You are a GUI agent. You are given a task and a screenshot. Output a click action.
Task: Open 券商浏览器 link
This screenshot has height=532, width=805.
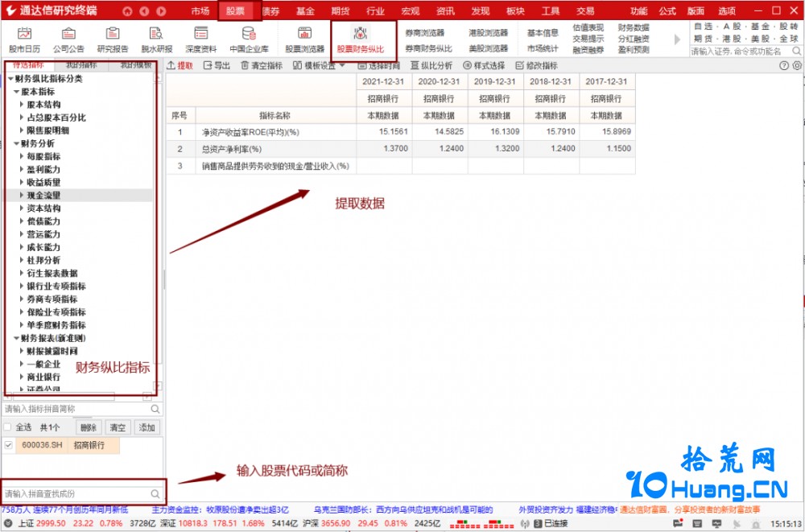[424, 32]
